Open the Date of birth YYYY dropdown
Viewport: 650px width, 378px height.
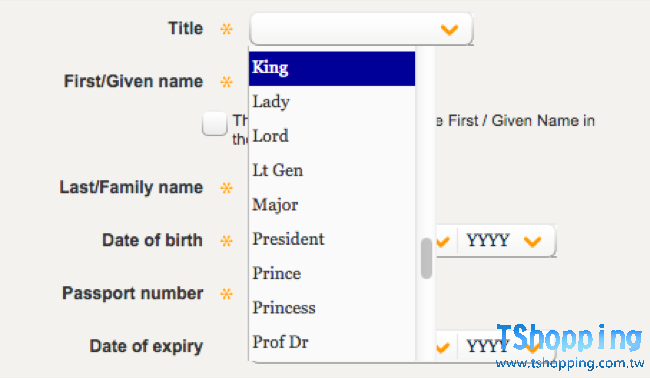click(x=506, y=241)
